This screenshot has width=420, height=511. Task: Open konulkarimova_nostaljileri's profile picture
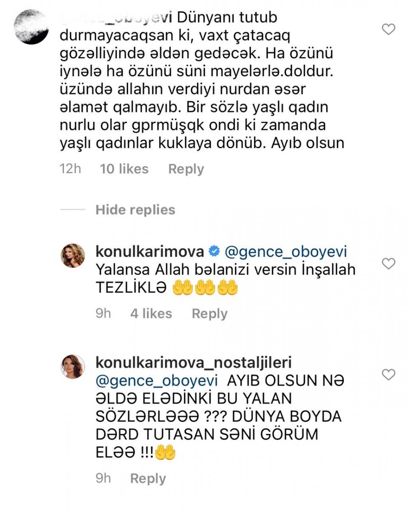73,366
